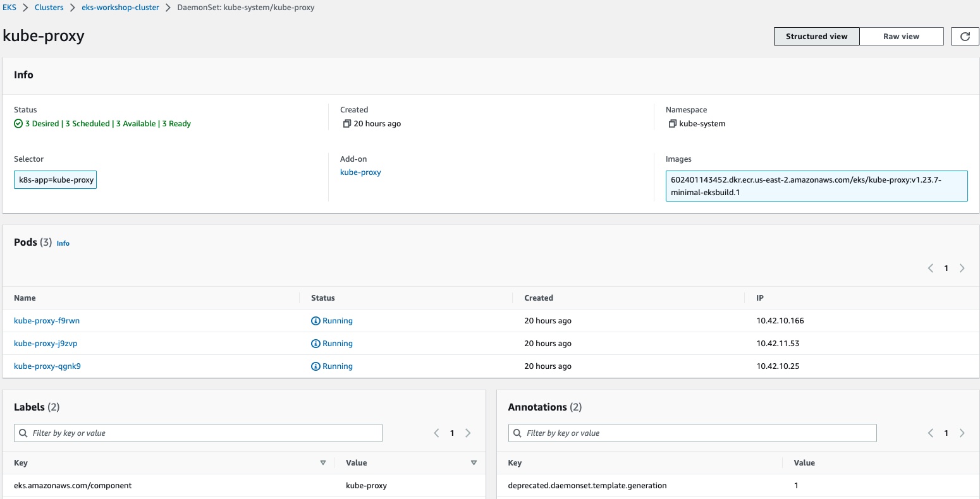Click Running status icon for kube-proxy-f9rwn
This screenshot has height=499, width=980.
315,321
